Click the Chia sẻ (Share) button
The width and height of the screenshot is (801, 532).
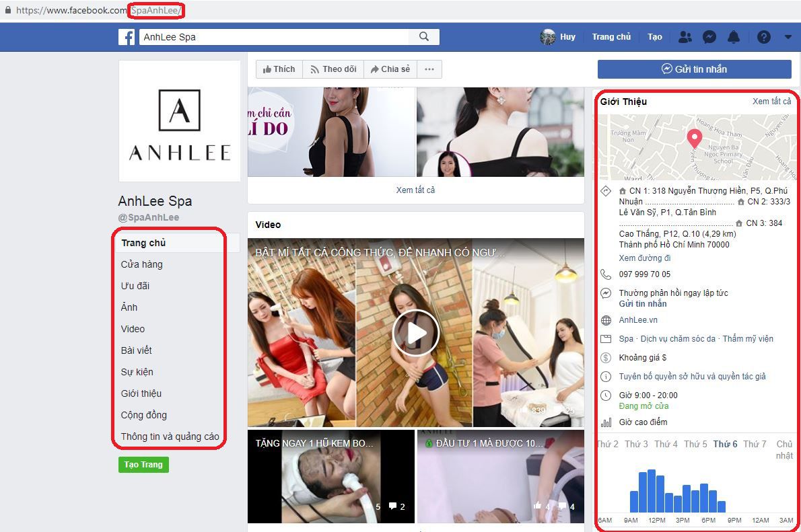(390, 69)
